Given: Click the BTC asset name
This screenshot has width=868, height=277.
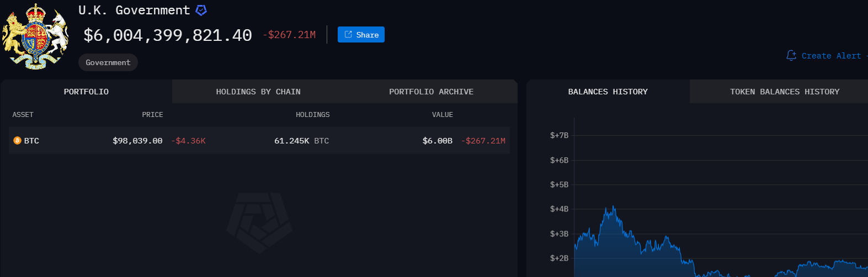Looking at the screenshot, I should pyautogui.click(x=31, y=141).
